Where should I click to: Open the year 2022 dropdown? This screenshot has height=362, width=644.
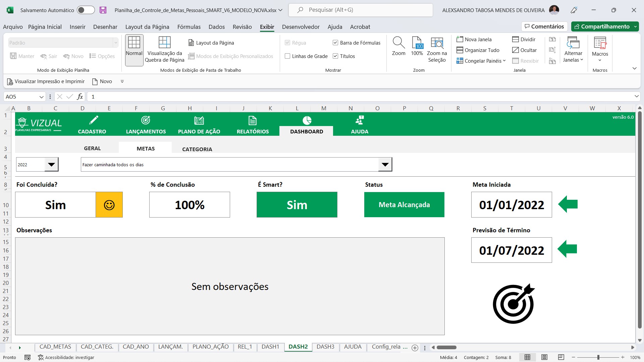point(51,164)
